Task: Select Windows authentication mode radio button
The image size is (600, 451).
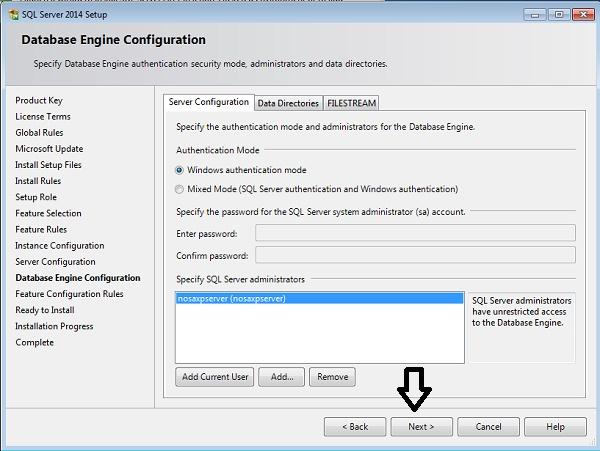Action: pyautogui.click(x=180, y=170)
